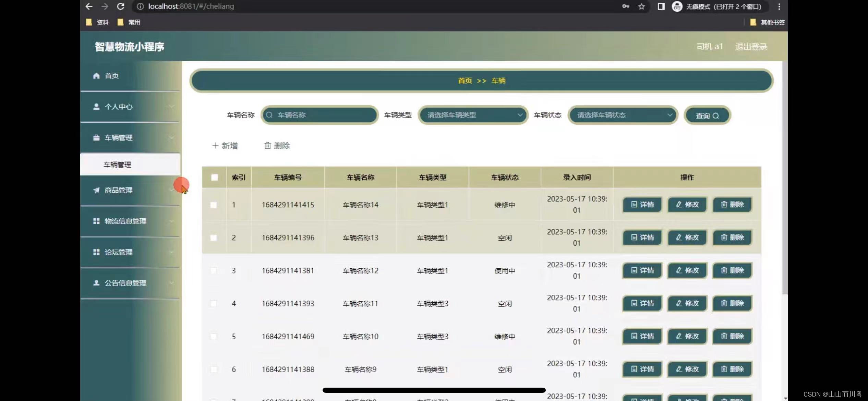868x401 pixels.
Task: Click the home icon labeled 首页 in the sidebar
Action: [96, 76]
